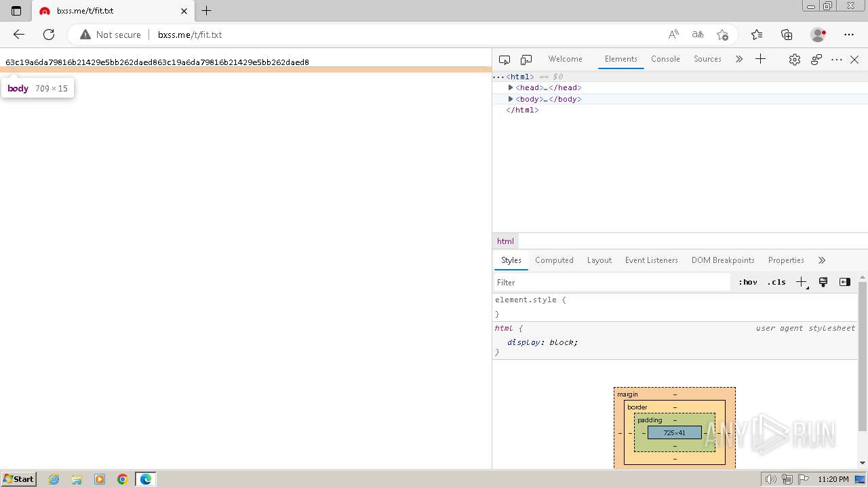This screenshot has height=488, width=868.
Task: Open the DevTools feedback icon
Action: (816, 60)
